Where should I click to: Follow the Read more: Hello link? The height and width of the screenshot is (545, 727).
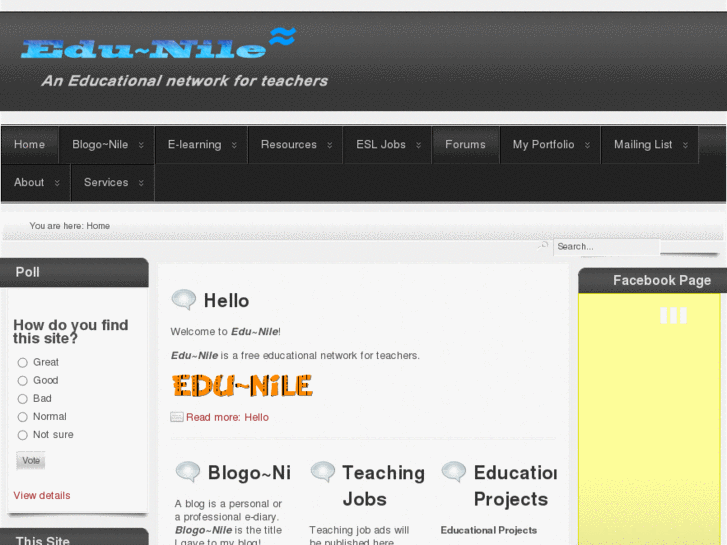coord(227,417)
